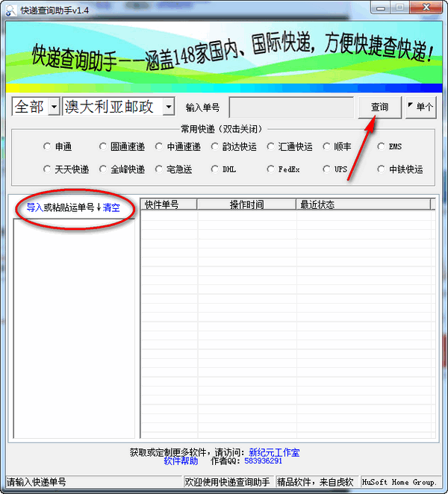Image resolution: width=448 pixels, height=494 pixels.
Task: Click the 查询 query button
Action: 379,107
